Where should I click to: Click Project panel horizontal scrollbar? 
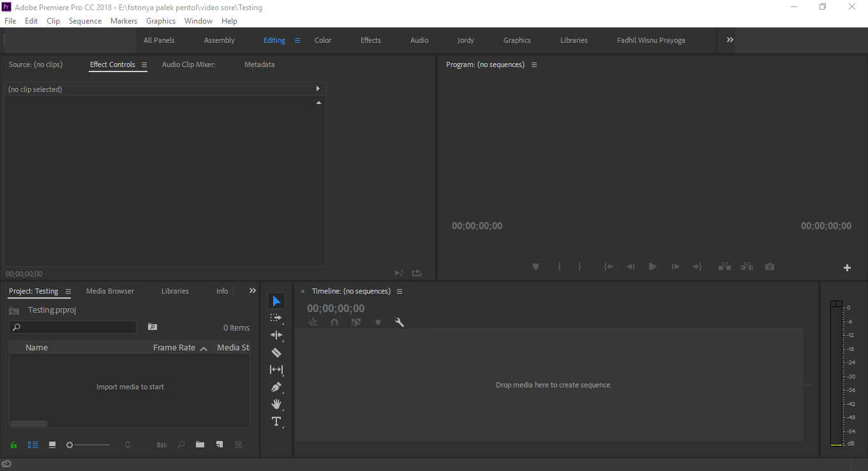[x=29, y=424]
